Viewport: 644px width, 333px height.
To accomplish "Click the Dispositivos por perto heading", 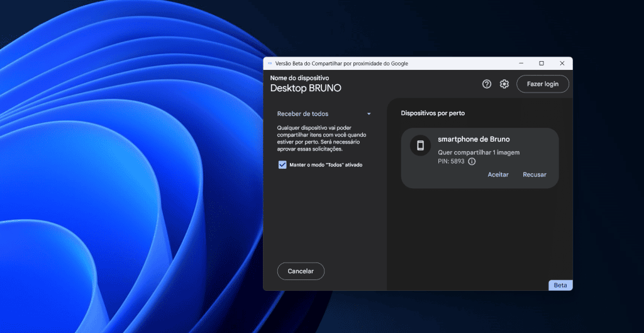I will tap(433, 113).
